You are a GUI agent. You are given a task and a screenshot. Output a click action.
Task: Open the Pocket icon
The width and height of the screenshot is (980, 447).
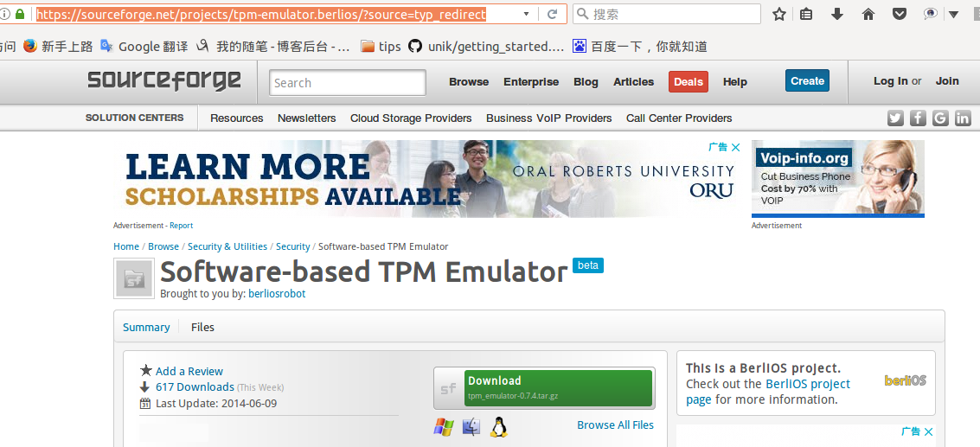[899, 14]
